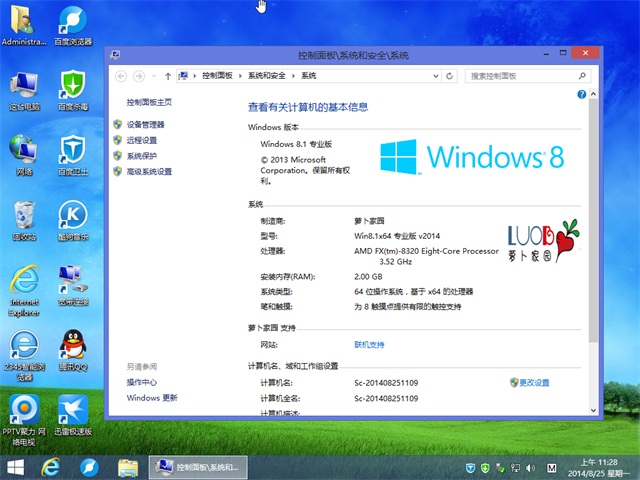This screenshot has width=640, height=480.
Task: Open 远程设置 remote settings link
Action: point(141,140)
